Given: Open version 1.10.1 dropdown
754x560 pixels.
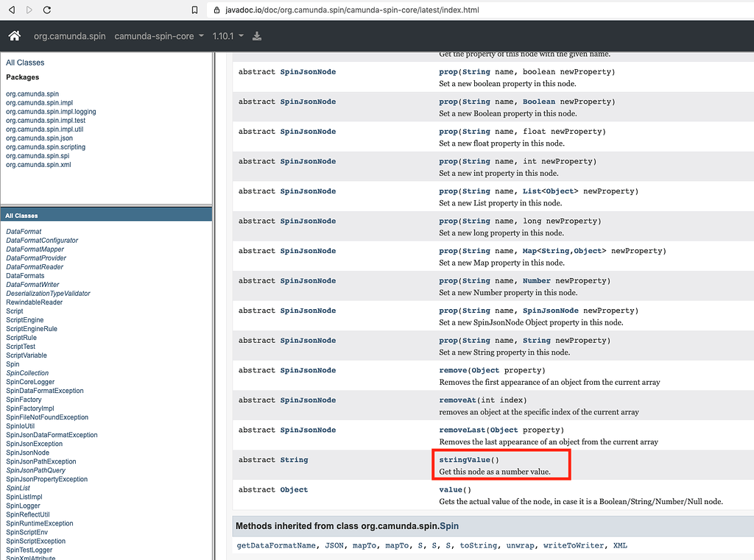Looking at the screenshot, I should click(x=228, y=36).
